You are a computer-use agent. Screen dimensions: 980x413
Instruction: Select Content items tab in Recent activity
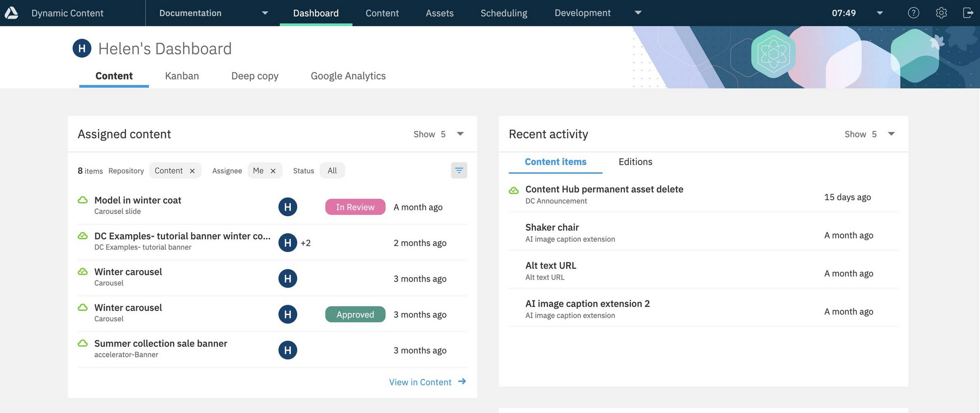coord(556,162)
